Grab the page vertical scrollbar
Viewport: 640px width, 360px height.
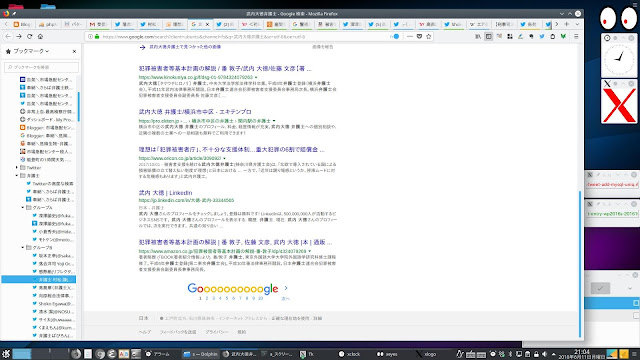580,263
